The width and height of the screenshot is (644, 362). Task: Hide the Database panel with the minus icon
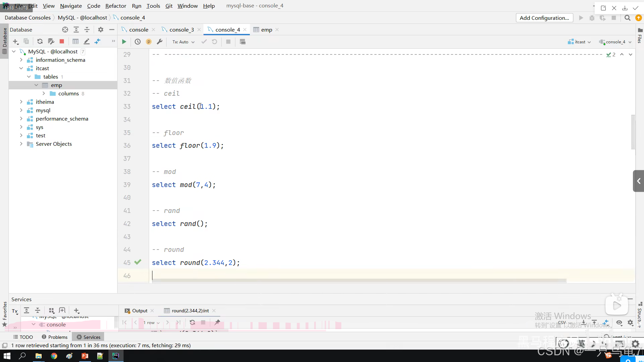112,30
